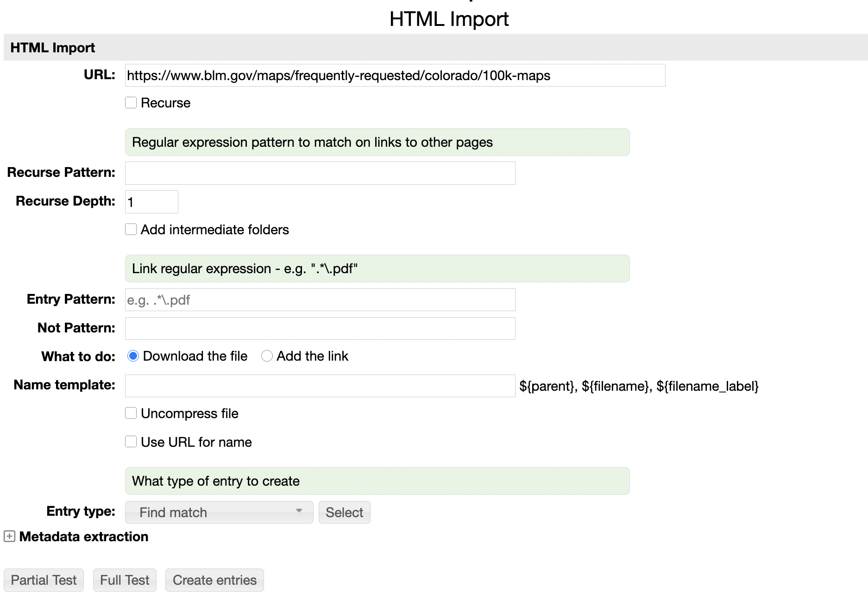Screen dimensions: 868x600
Task: Run the Full Test button
Action: point(125,580)
